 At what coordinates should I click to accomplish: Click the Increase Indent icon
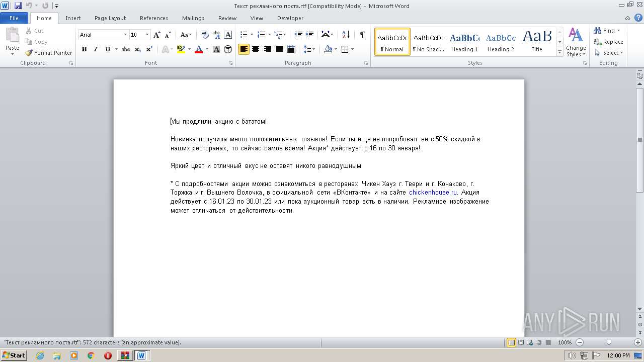click(x=310, y=35)
